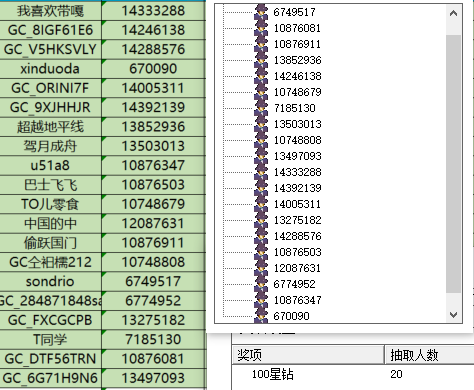The height and width of the screenshot is (390, 474).
Task: Select tree entry 13852936 in winner list
Action: click(x=297, y=60)
